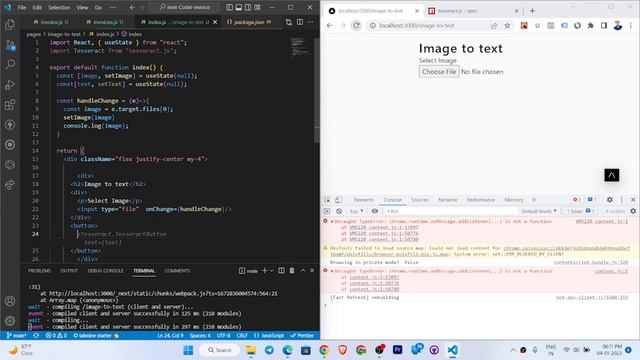This screenshot has width=640, height=360.
Task: Open the Selection menu
Action: click(x=59, y=7)
